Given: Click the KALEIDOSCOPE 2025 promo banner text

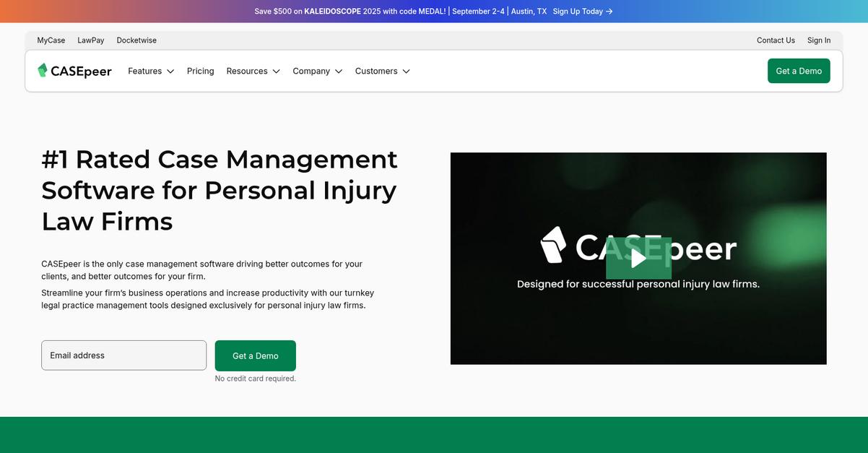Looking at the screenshot, I should (401, 12).
